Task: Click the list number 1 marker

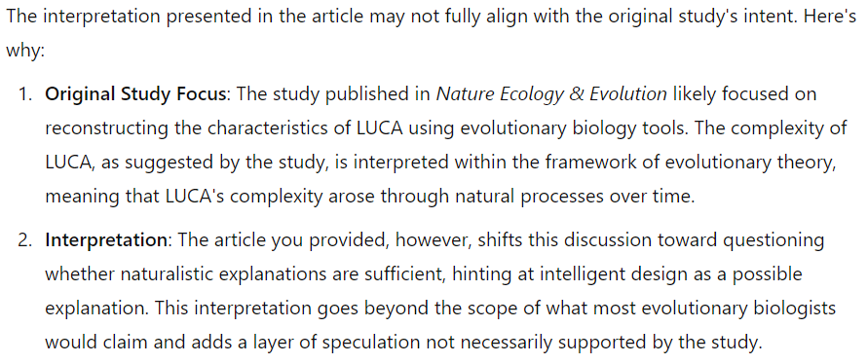Action: tap(25, 94)
